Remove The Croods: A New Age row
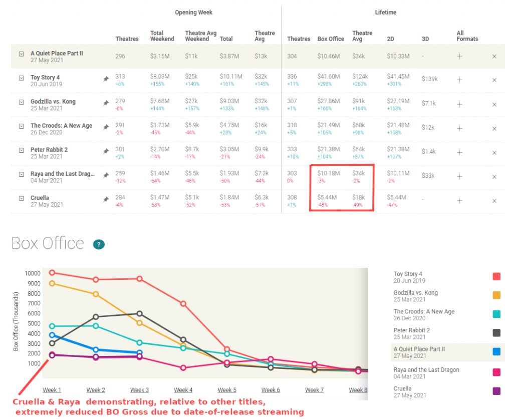Image resolution: width=513 pixels, height=420 pixels. 494,129
